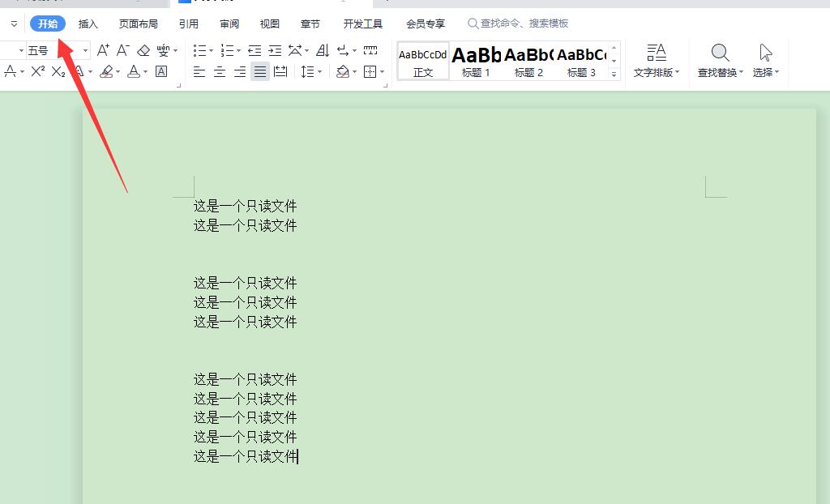
Task: Expand highlight color dropdown arrow
Action: (118, 71)
